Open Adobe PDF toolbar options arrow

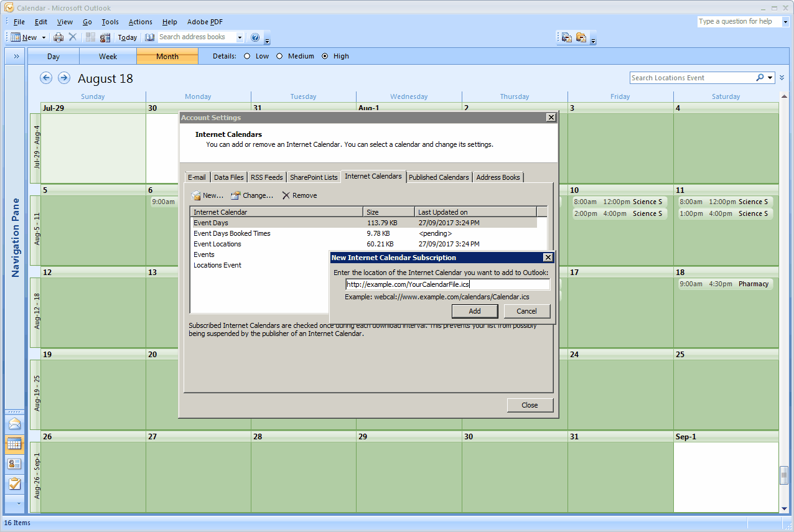tap(593, 40)
